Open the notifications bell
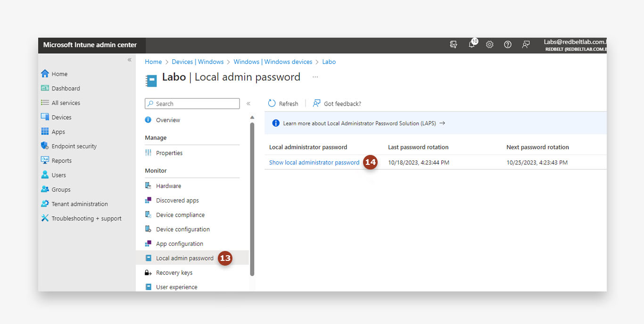The height and width of the screenshot is (324, 644). click(472, 44)
